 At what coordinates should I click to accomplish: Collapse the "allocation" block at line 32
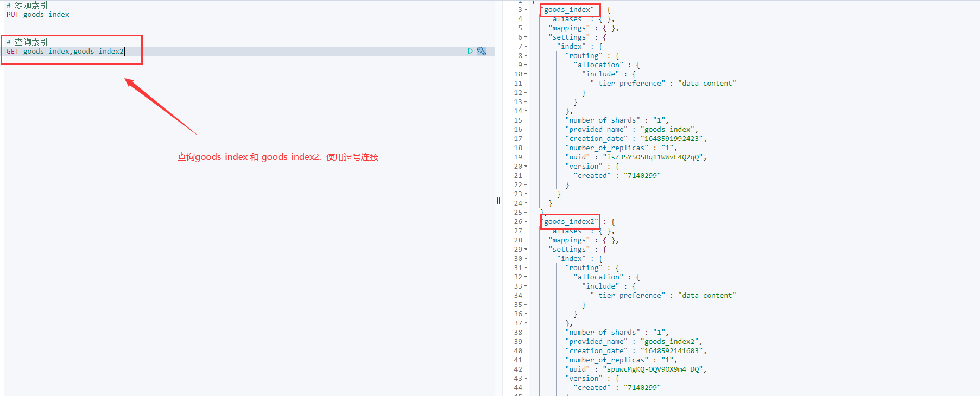coord(526,277)
